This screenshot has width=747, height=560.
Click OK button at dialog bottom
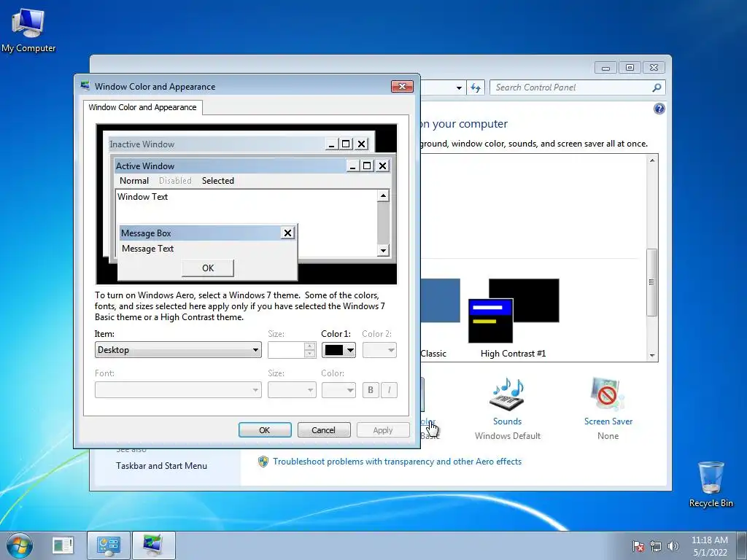265,430
